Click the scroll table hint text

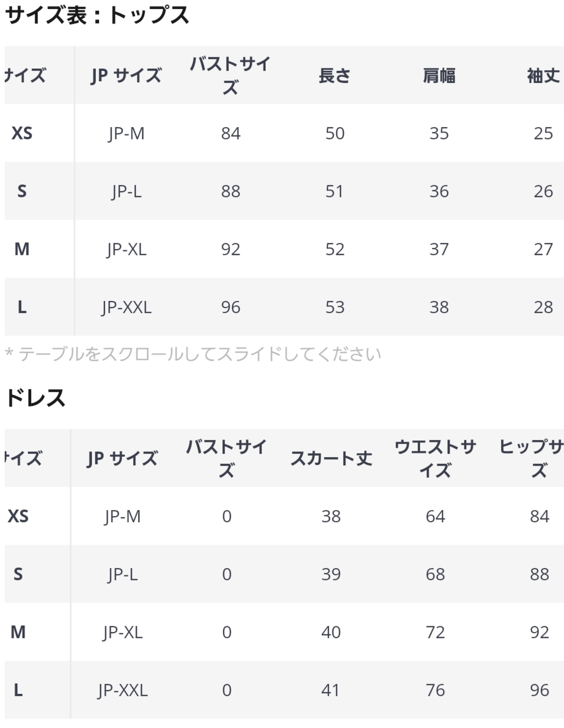click(x=193, y=354)
